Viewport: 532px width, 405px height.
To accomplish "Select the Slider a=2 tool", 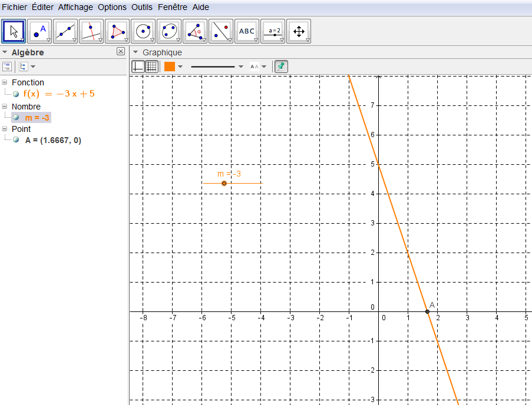I will [273, 31].
